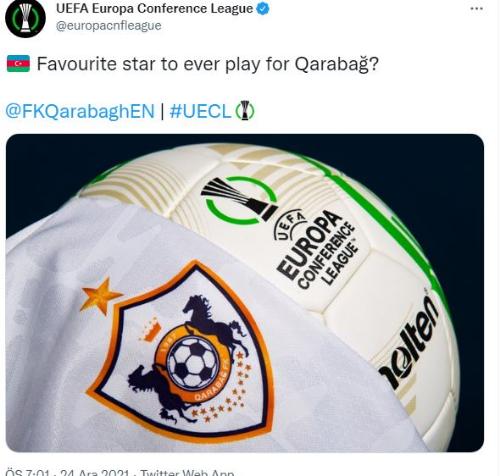This screenshot has height=476, width=500.
Task: Follow the #UECL hashtag
Action: tap(200, 111)
